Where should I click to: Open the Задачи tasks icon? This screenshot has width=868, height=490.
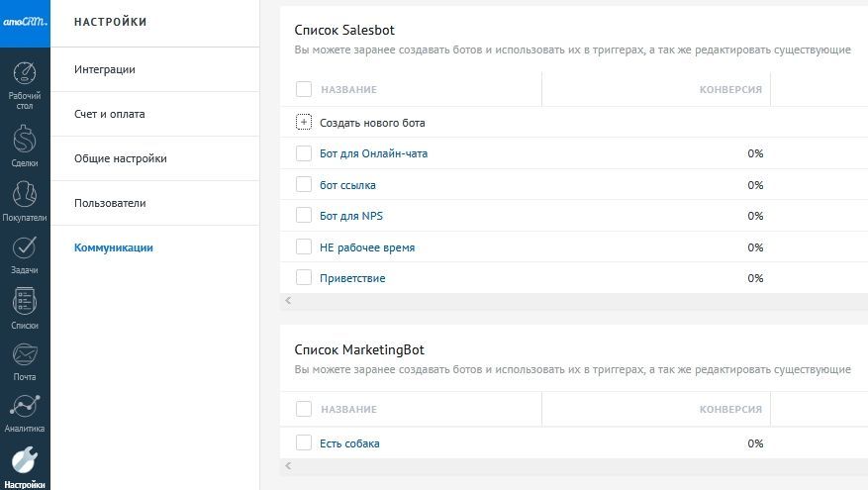[x=25, y=247]
